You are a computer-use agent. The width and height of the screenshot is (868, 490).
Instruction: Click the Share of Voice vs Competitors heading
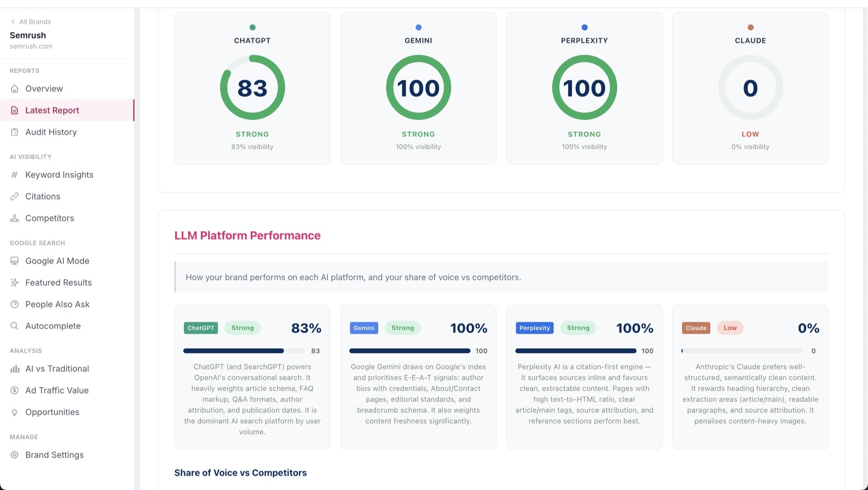[x=241, y=473]
